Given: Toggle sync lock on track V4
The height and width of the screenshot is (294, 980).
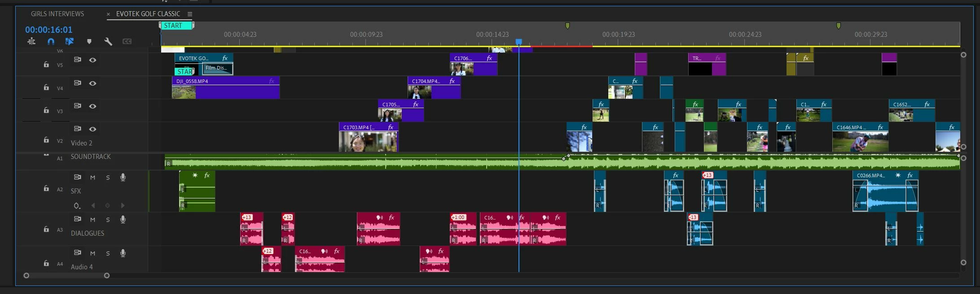Looking at the screenshot, I should [x=78, y=83].
